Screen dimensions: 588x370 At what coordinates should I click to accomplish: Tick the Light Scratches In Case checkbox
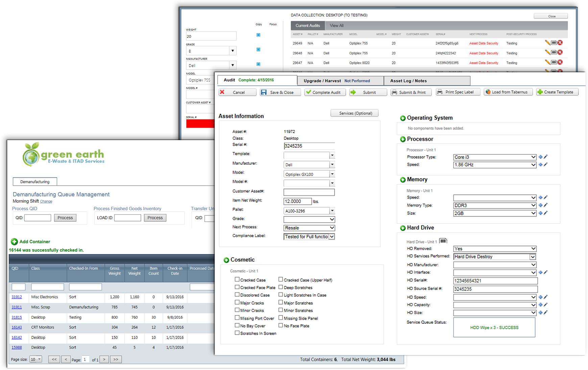point(281,294)
